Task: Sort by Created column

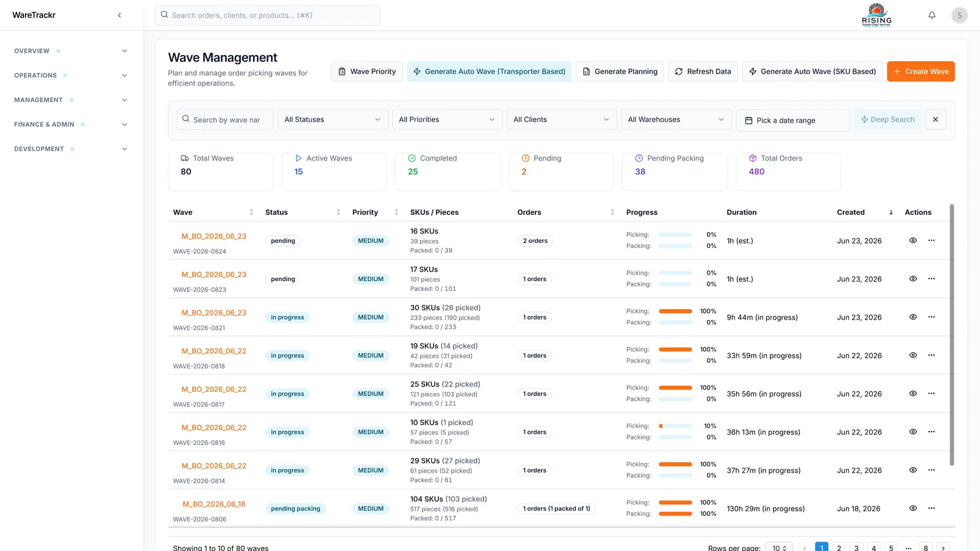Action: pos(891,212)
